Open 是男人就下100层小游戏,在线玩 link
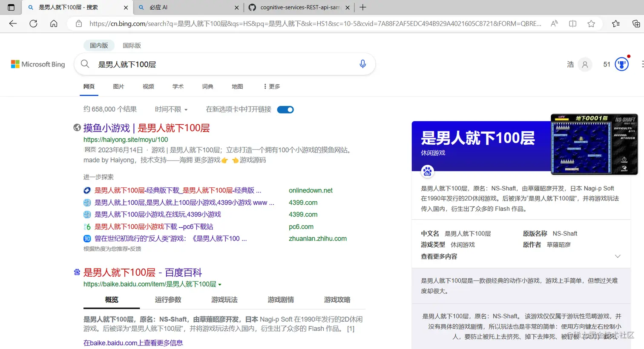 point(158,215)
